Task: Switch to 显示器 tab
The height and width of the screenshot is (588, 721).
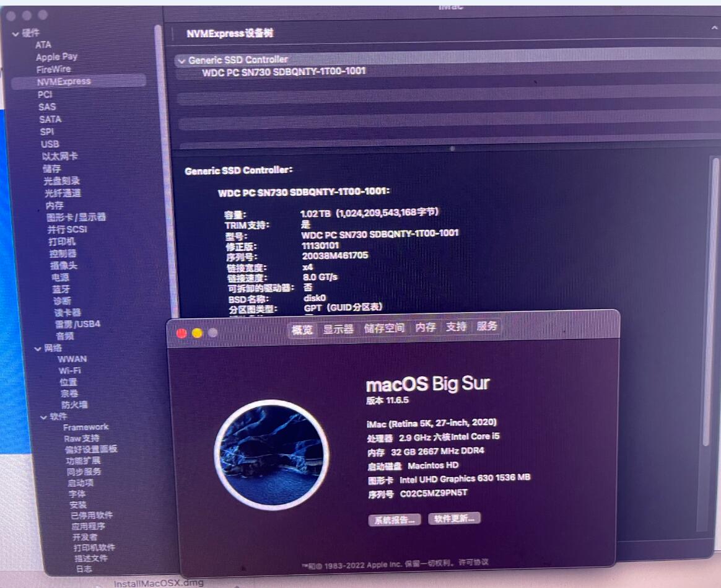Action: [338, 329]
